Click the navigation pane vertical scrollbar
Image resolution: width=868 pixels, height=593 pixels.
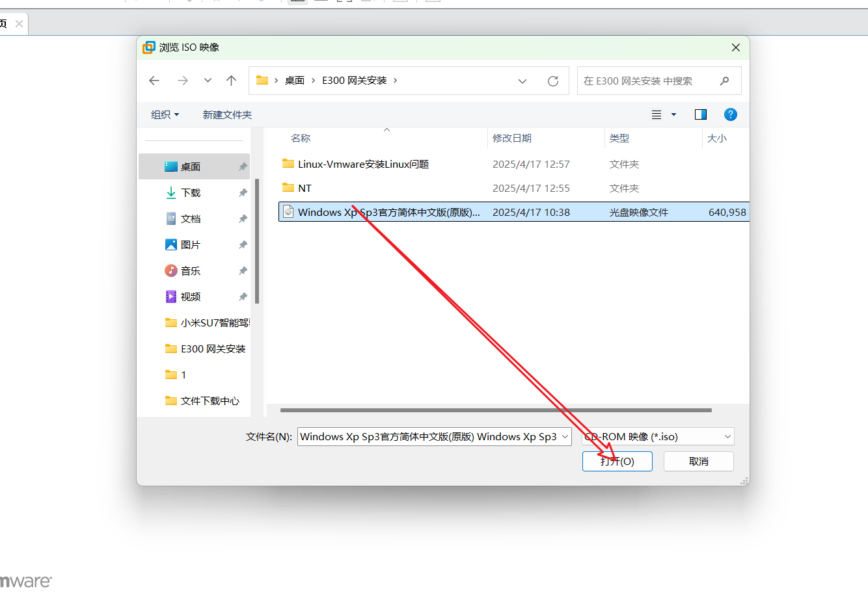[258, 241]
